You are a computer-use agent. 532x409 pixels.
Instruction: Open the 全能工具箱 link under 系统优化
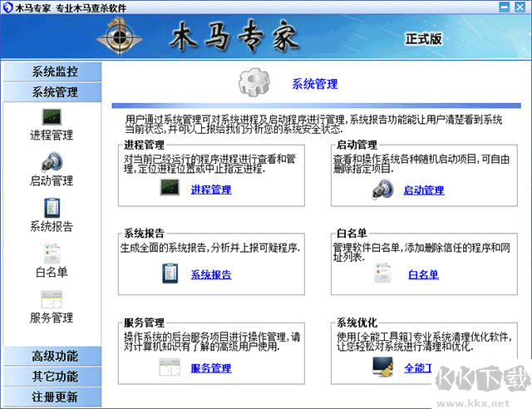418,368
